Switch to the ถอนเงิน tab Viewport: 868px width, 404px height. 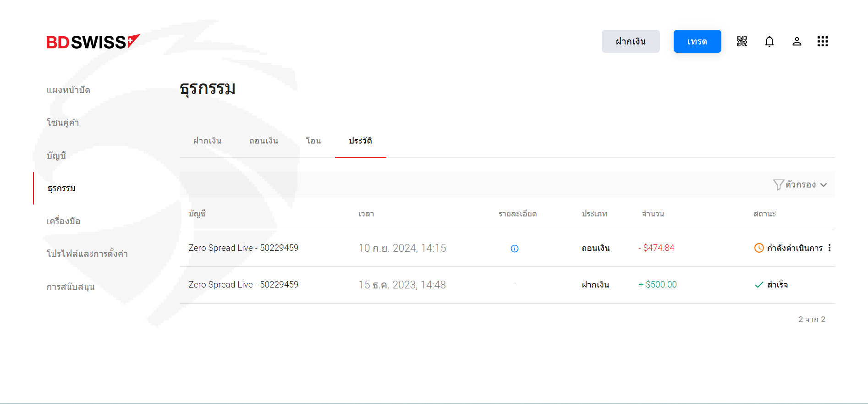point(264,141)
